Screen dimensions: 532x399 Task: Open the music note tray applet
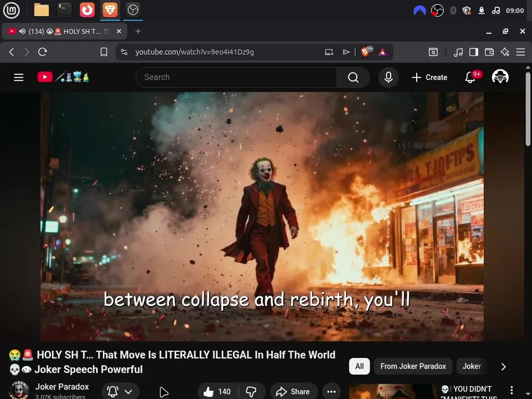[x=495, y=11]
